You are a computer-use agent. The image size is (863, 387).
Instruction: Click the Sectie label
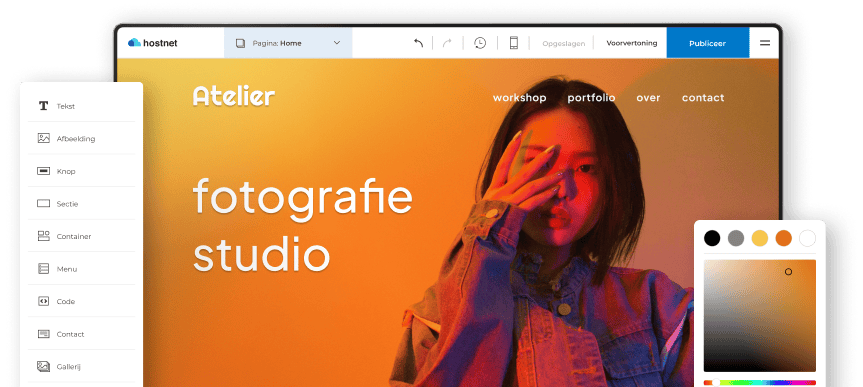coord(67,204)
